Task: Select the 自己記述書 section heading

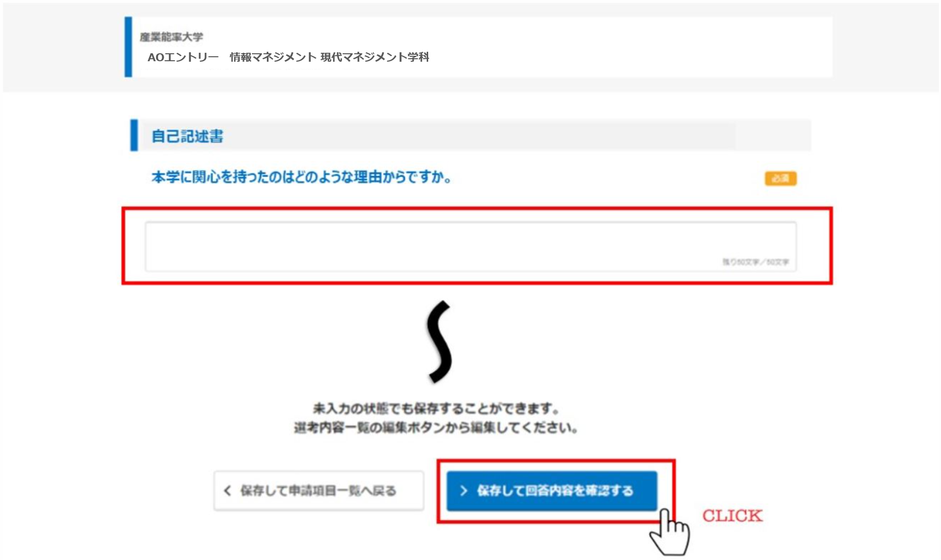Action: click(x=187, y=136)
